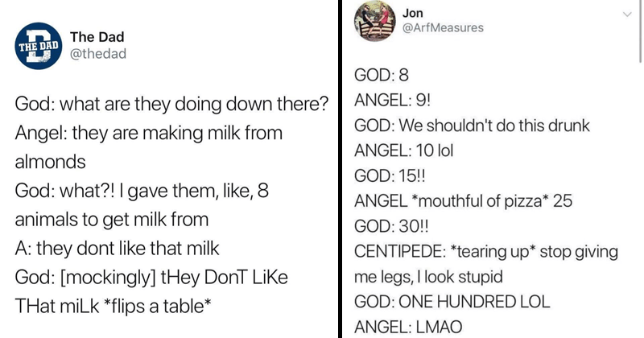Viewport: 644px width, 338px height.
Task: Click the "Angel: they are making milk from" line
Action: point(147,133)
